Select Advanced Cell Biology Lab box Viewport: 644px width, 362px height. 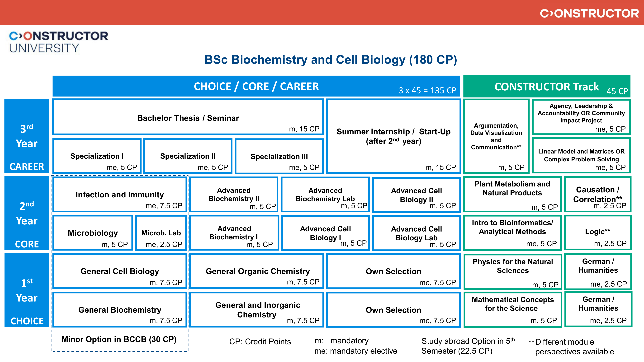[416, 233]
